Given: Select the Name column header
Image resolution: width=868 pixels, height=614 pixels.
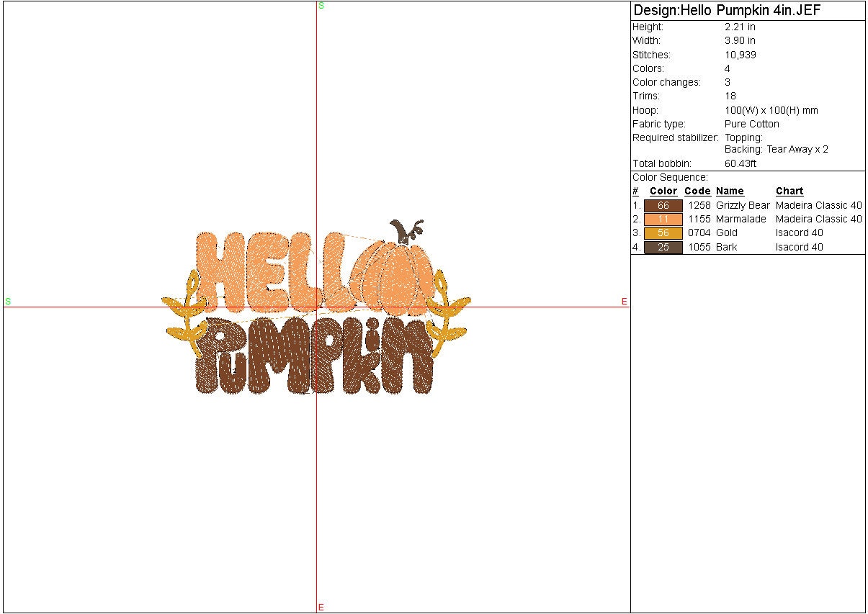Looking at the screenshot, I should (x=729, y=191).
